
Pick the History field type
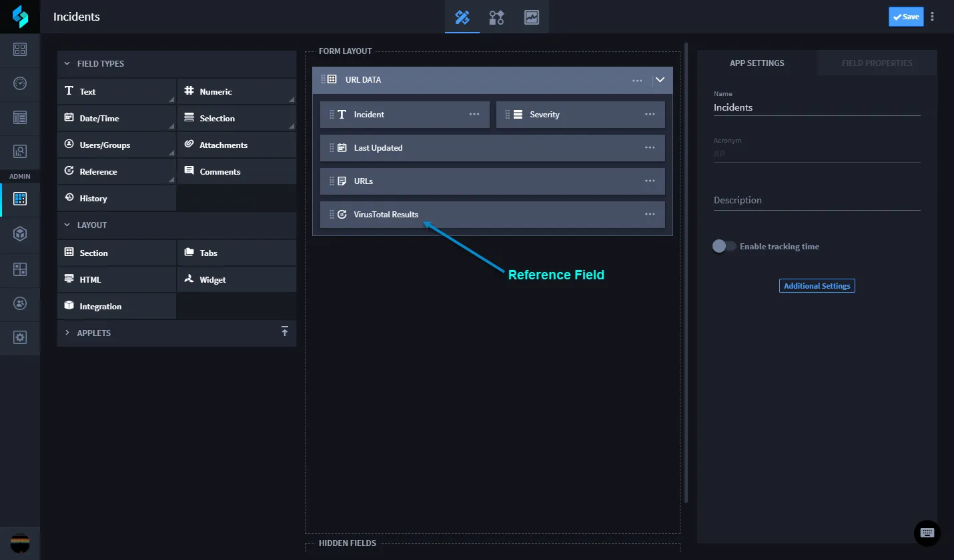(x=117, y=198)
